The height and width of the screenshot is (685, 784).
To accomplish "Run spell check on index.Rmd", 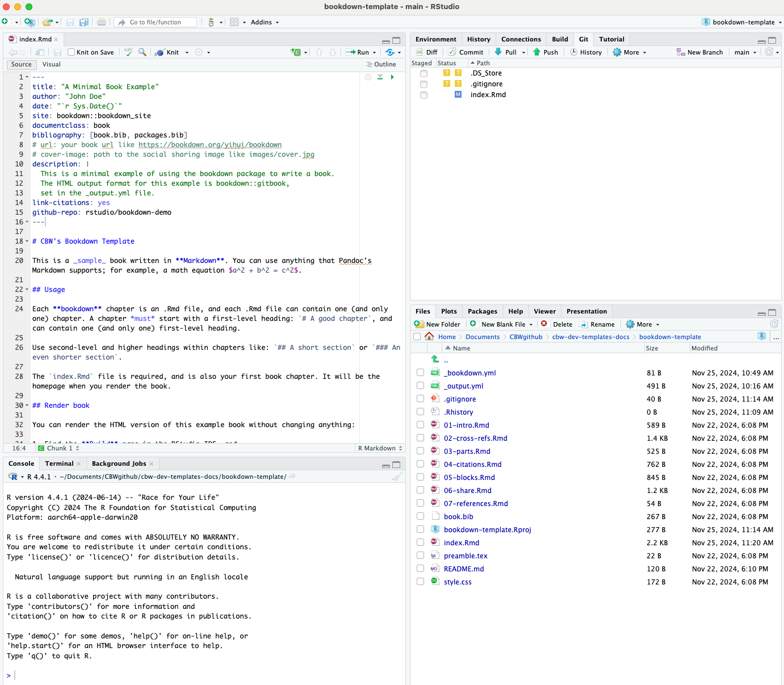I will tap(128, 52).
